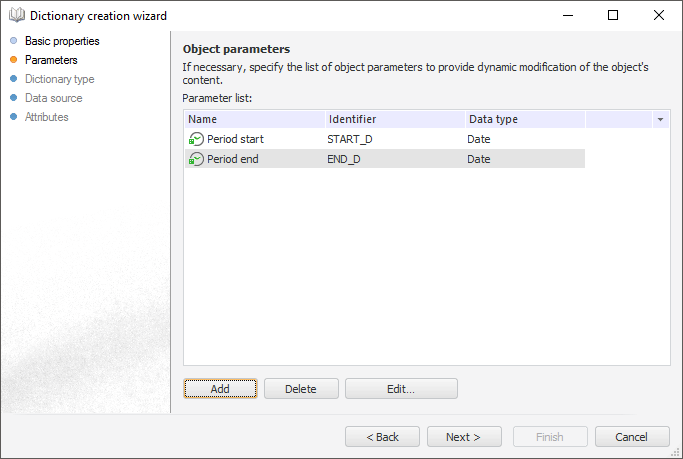The height and width of the screenshot is (459, 683).
Task: Click the Data type column header
Action: (524, 119)
